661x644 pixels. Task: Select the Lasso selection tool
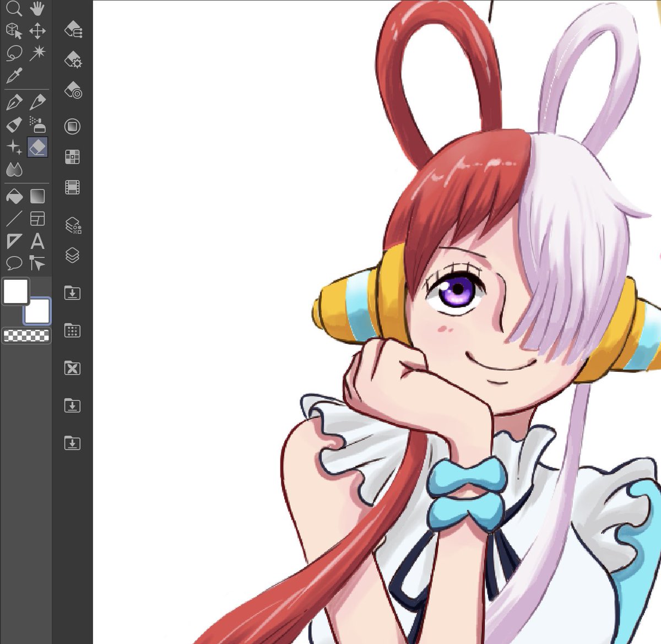tap(14, 53)
